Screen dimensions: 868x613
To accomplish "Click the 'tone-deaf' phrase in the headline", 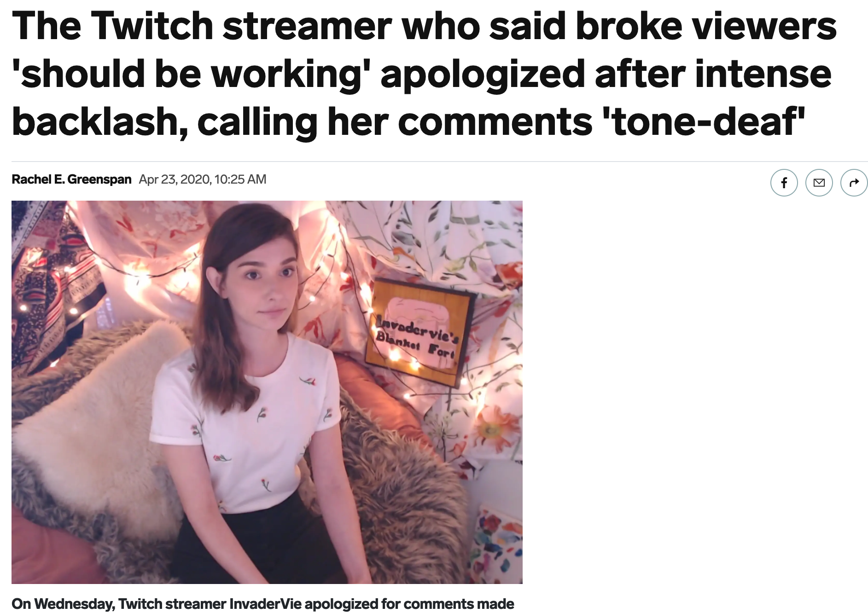I will (x=704, y=121).
